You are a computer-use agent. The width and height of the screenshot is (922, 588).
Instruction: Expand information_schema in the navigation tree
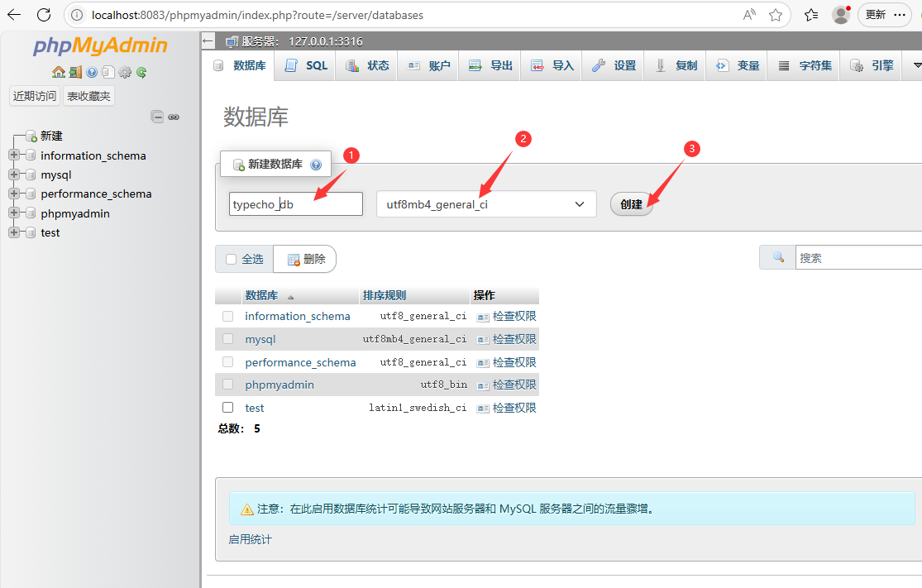[14, 155]
